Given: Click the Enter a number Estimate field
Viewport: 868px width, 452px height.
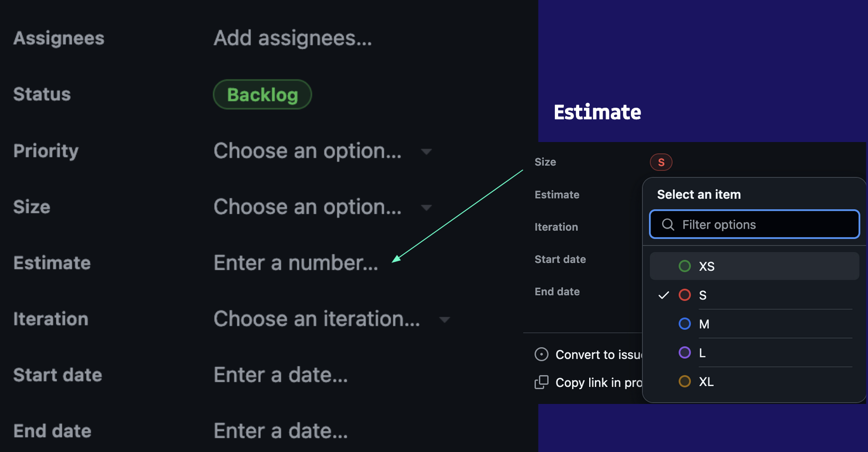Looking at the screenshot, I should tap(296, 262).
